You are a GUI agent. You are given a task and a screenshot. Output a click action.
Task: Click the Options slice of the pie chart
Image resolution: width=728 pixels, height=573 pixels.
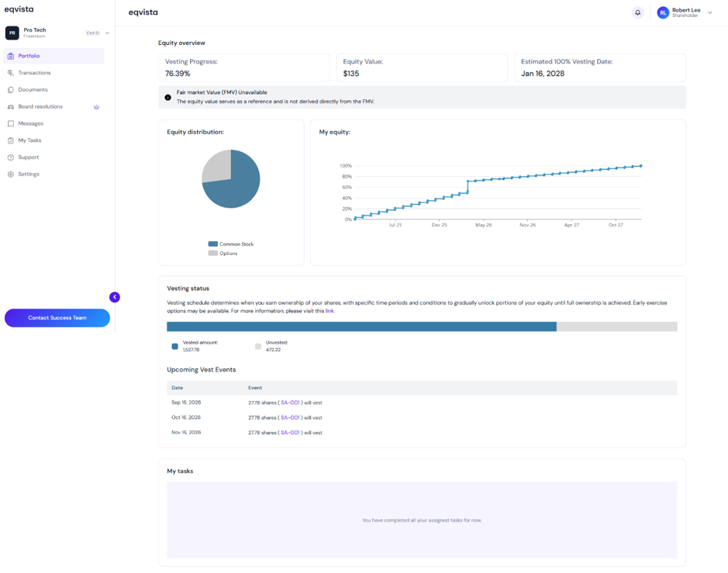point(217,167)
